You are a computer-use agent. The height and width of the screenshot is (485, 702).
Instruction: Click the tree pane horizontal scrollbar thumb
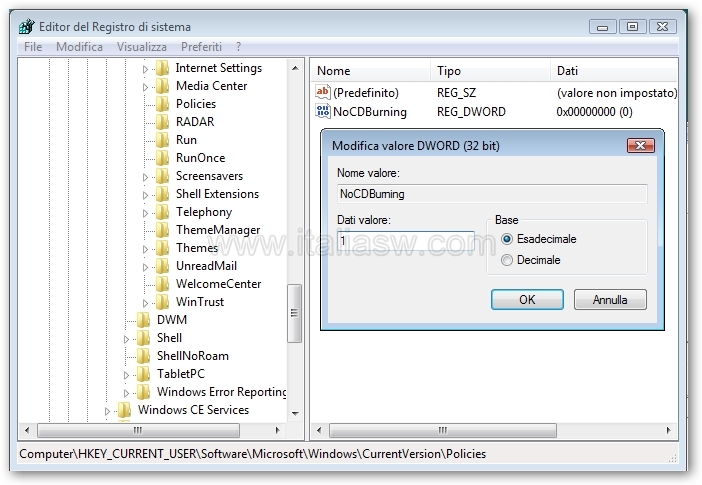138,430
